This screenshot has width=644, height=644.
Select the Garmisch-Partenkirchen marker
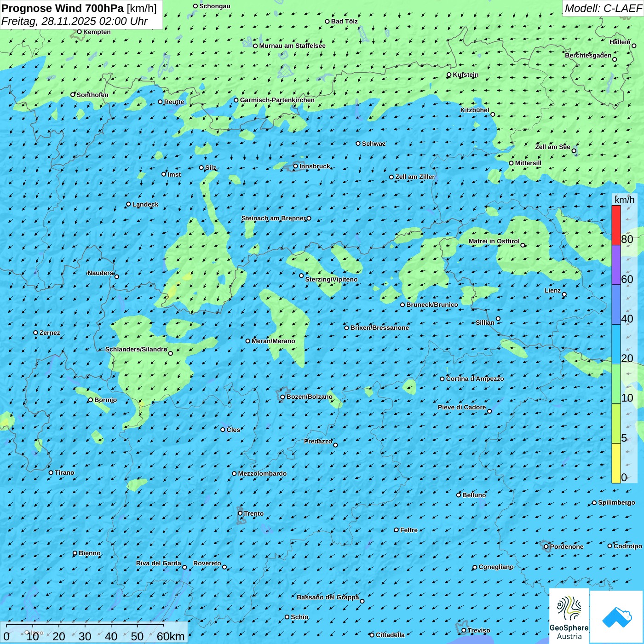236,100
